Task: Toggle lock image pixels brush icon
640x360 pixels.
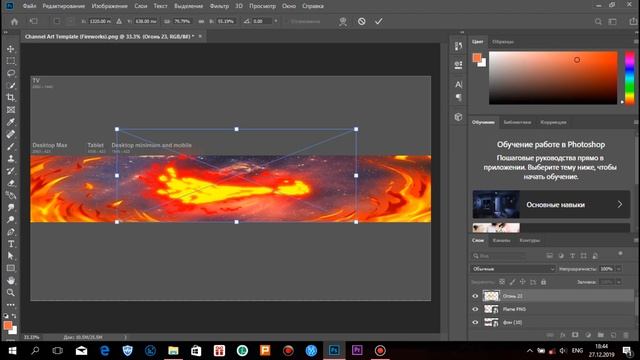Action: coord(512,282)
